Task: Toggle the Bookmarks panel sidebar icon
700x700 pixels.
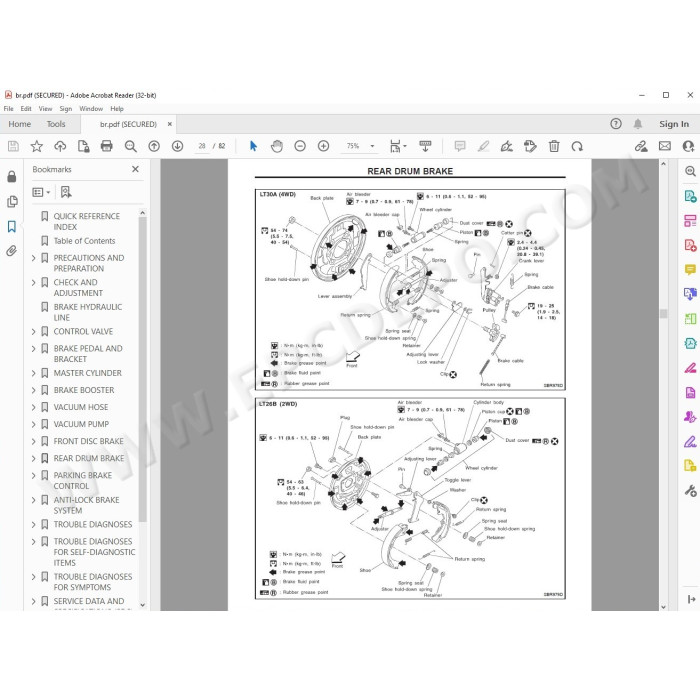Action: (x=12, y=226)
